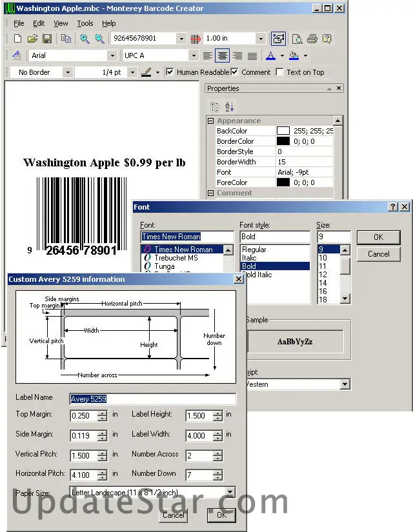Click the New document icon
Image resolution: width=413 pixels, height=532 pixels.
tap(17, 39)
